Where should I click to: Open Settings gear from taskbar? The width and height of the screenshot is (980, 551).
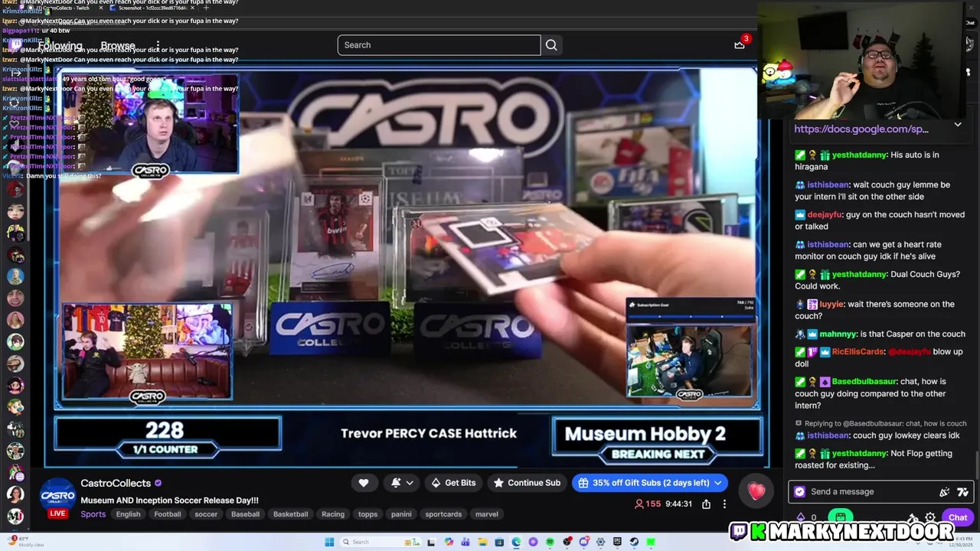click(600, 542)
